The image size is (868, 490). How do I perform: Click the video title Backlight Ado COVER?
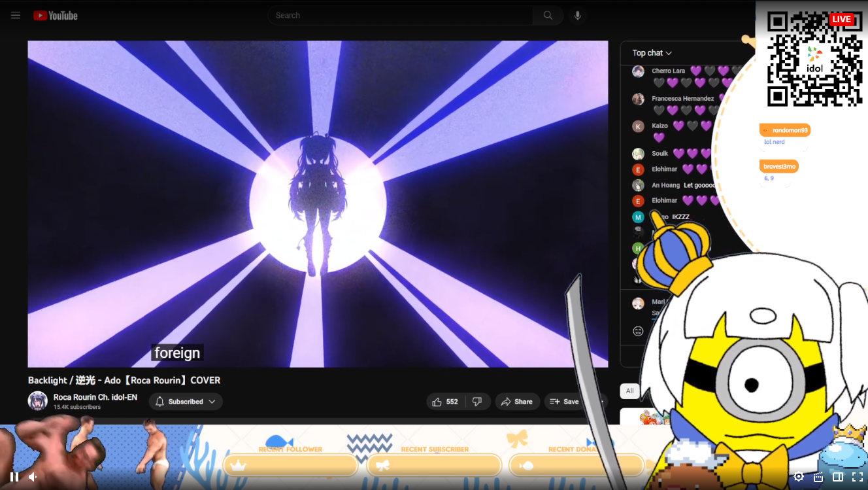coord(124,380)
